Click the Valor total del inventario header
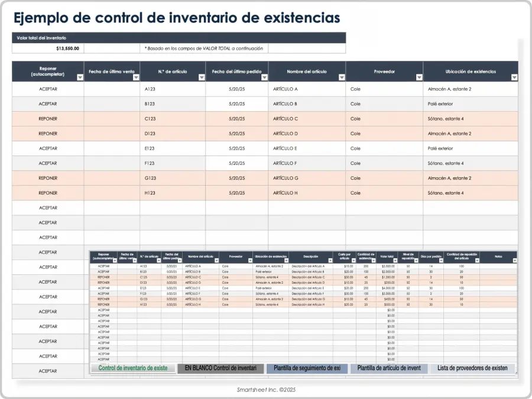This screenshot has width=532, height=399. [41, 38]
